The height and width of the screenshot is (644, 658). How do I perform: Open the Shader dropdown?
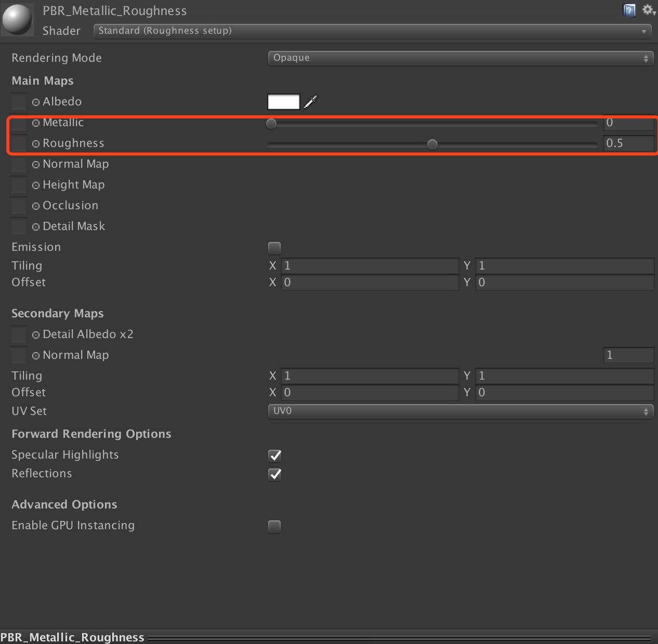pyautogui.click(x=372, y=31)
